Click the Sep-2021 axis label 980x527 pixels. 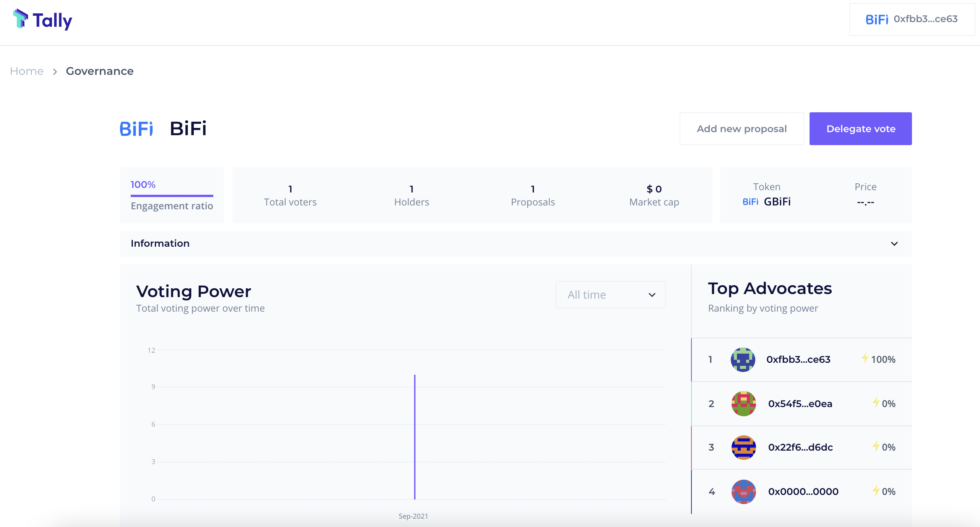point(413,516)
